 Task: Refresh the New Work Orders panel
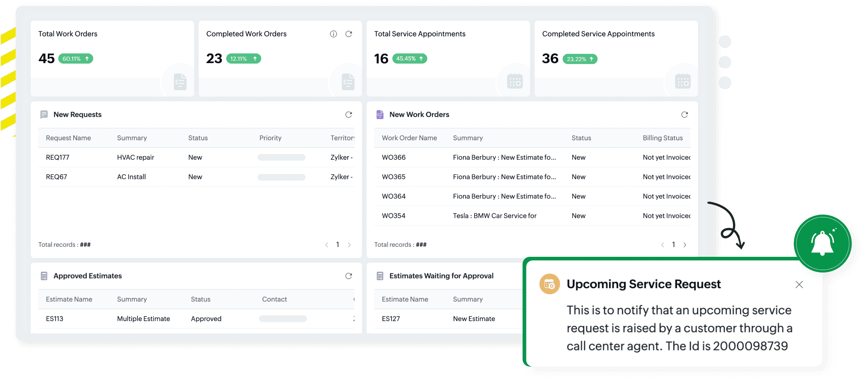coord(684,115)
